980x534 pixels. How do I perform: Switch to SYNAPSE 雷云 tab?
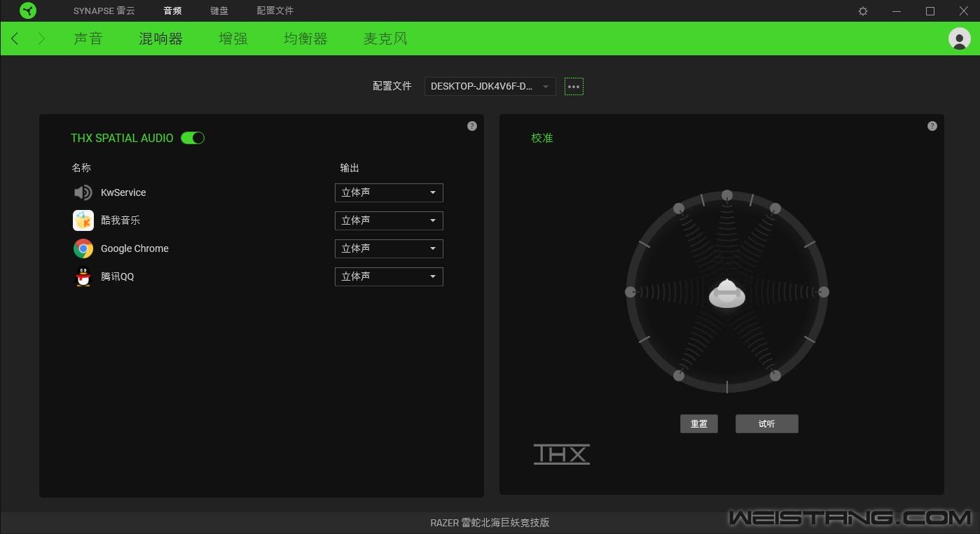tap(104, 11)
